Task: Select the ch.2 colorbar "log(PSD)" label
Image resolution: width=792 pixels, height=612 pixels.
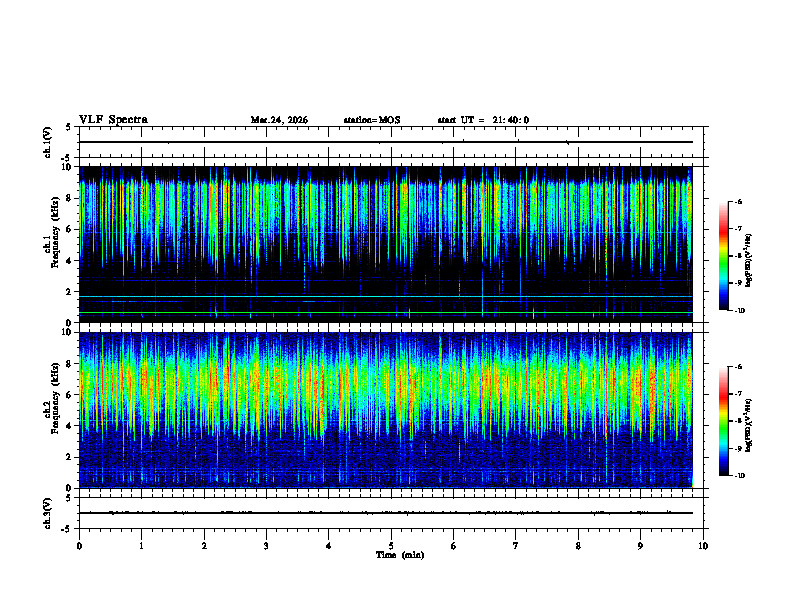Action: 749,426
